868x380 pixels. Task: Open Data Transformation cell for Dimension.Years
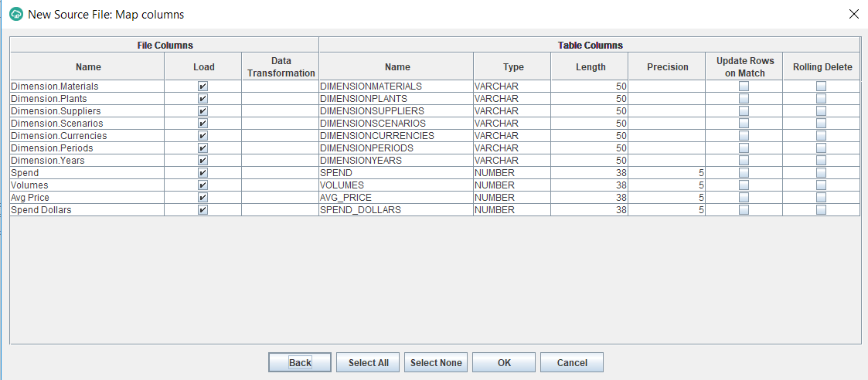point(280,161)
